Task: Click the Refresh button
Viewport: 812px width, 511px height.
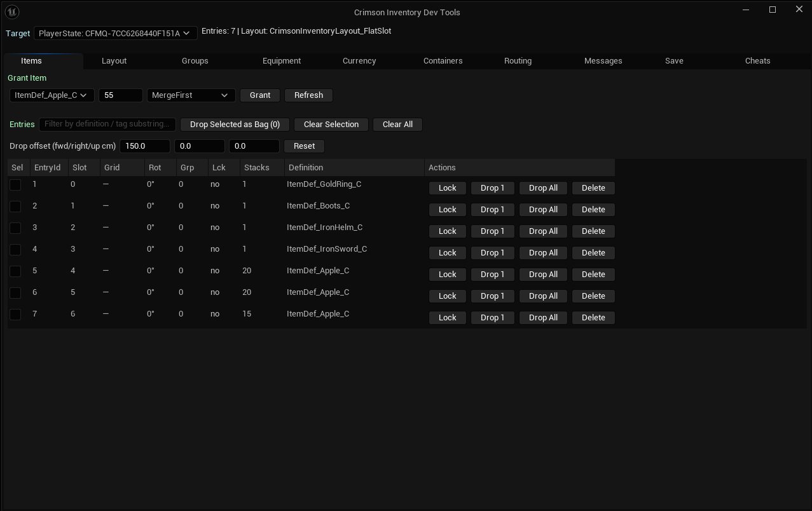Action: pos(308,95)
